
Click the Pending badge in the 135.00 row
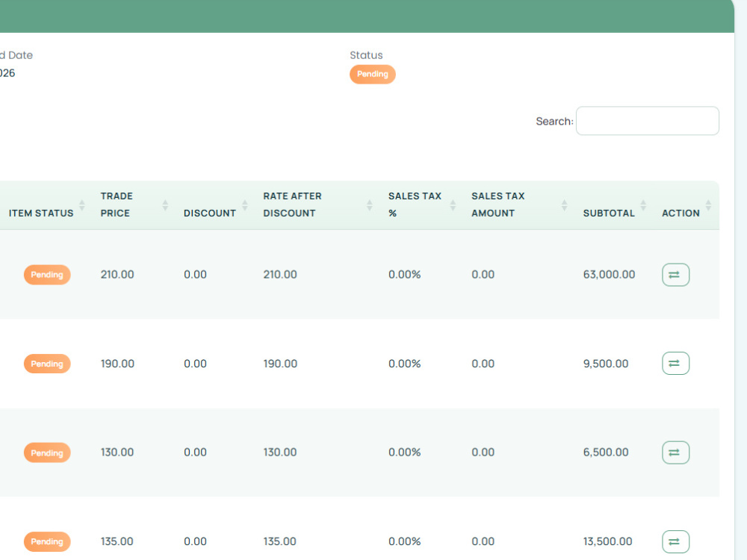pyautogui.click(x=47, y=541)
